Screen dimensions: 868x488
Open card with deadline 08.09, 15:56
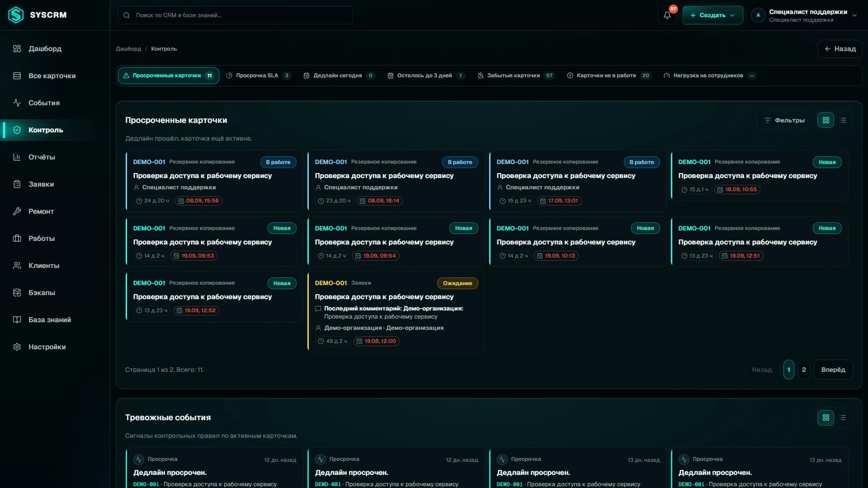(x=214, y=181)
